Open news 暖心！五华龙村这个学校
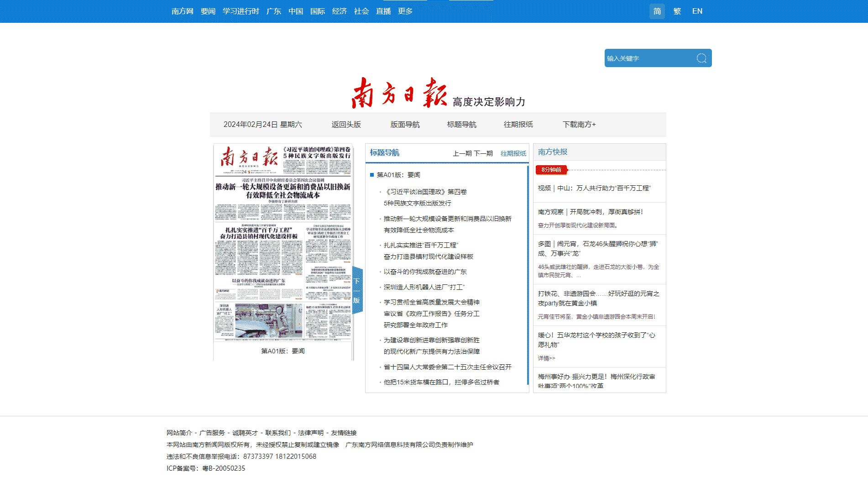Screen dimensions: 868x493 (x=596, y=340)
